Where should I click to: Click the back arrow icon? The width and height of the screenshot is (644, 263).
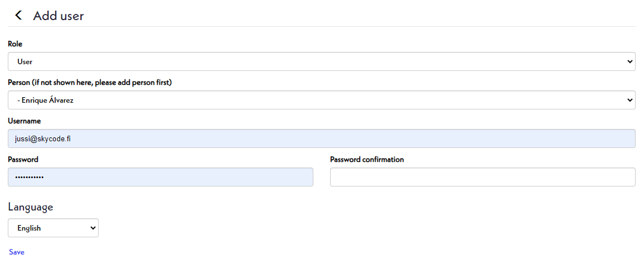[x=18, y=16]
